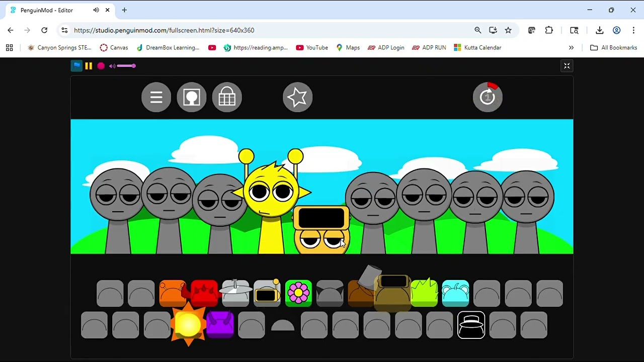Image resolution: width=644 pixels, height=362 pixels.
Task: Click the install app icon in address bar
Action: pos(493,30)
